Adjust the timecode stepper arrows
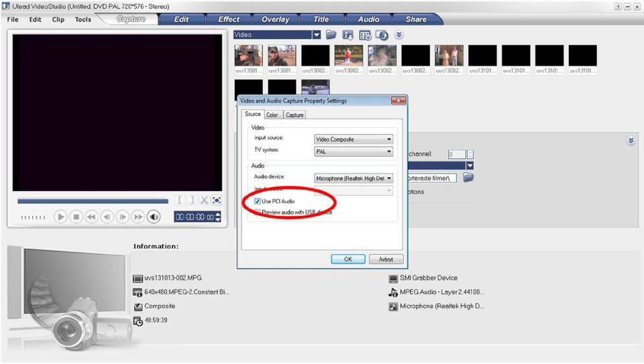The height and width of the screenshot is (364, 644). click(x=218, y=217)
